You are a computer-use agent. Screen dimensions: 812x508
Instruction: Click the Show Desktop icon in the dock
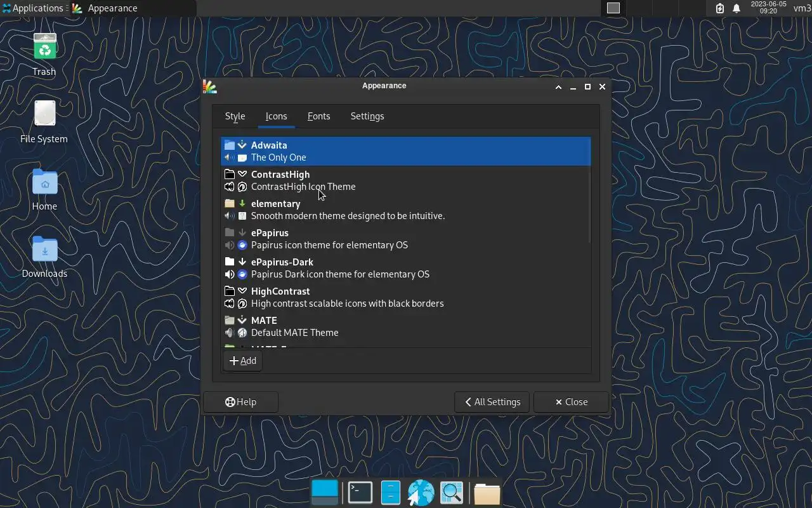click(x=325, y=492)
